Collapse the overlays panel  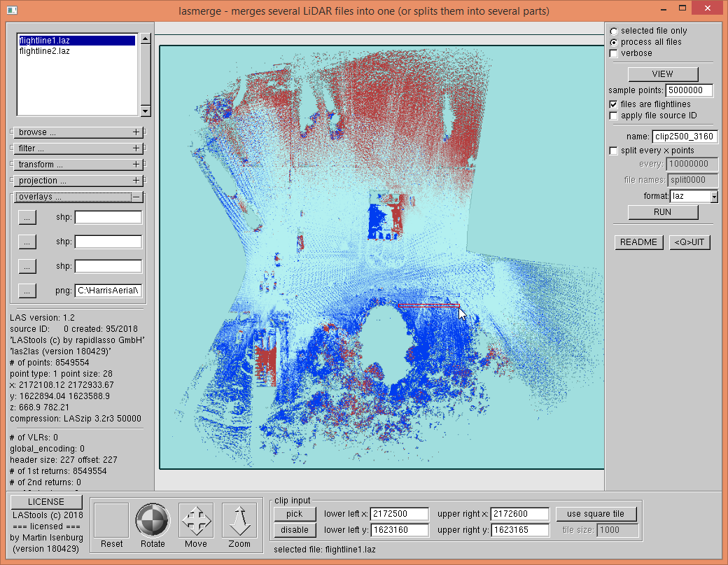136,197
